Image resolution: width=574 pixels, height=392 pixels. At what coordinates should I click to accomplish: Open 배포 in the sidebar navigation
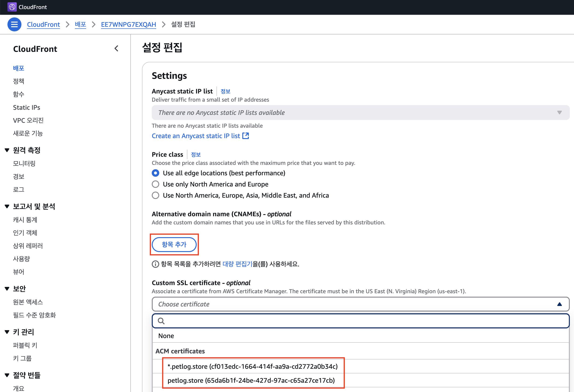(x=19, y=68)
